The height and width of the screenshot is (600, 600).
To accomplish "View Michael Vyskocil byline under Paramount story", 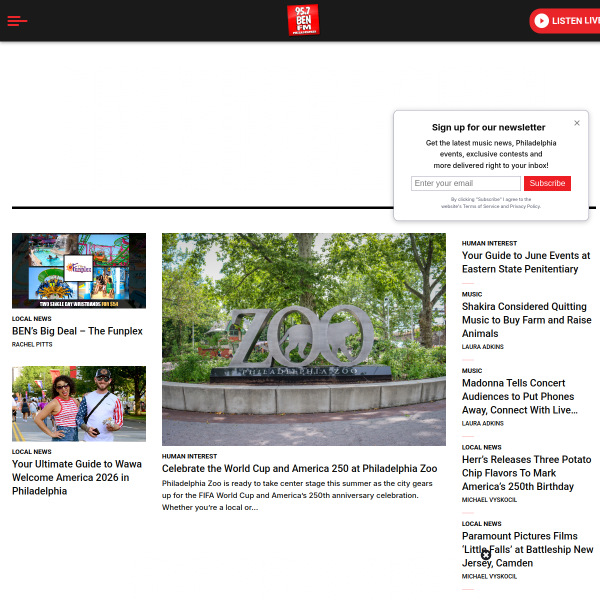I will (x=489, y=576).
